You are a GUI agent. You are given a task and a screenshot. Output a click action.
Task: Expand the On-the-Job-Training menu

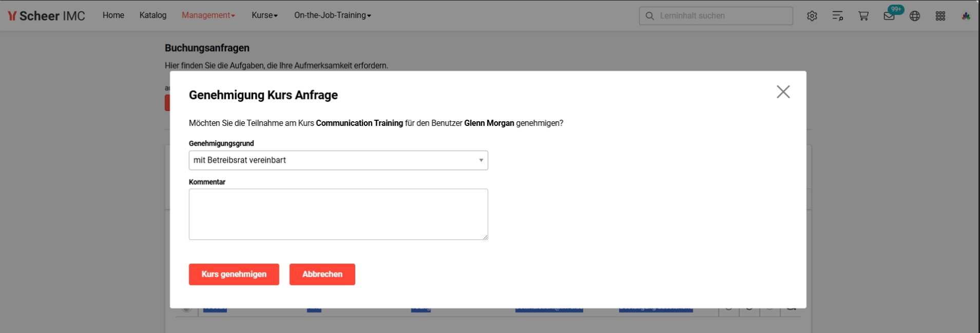pos(333,15)
